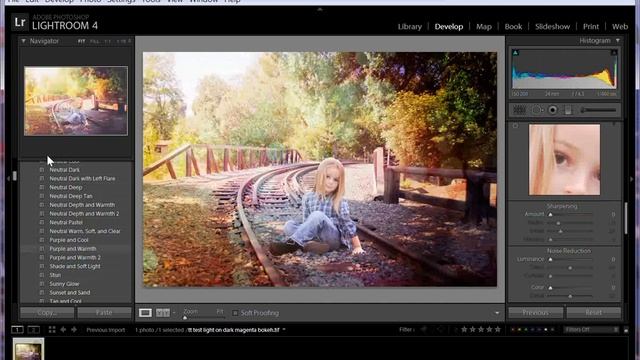Image resolution: width=640 pixels, height=360 pixels.
Task: Filter by first rating star
Action: [x=464, y=329]
